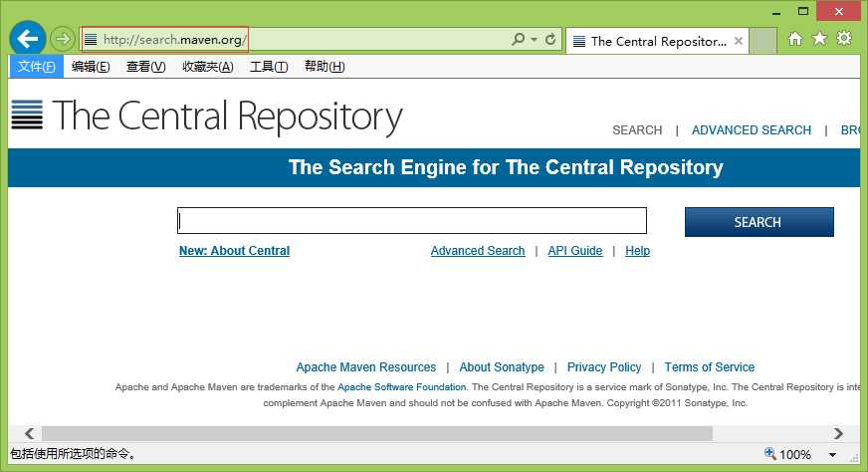
Task: Click the magnifier search icon in address bar
Action: click(519, 40)
